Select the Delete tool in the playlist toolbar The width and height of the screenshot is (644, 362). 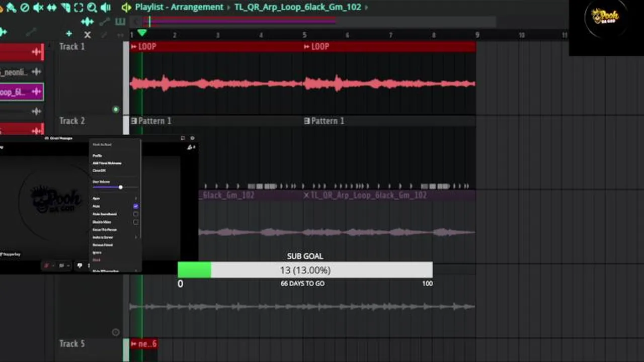coord(25,7)
